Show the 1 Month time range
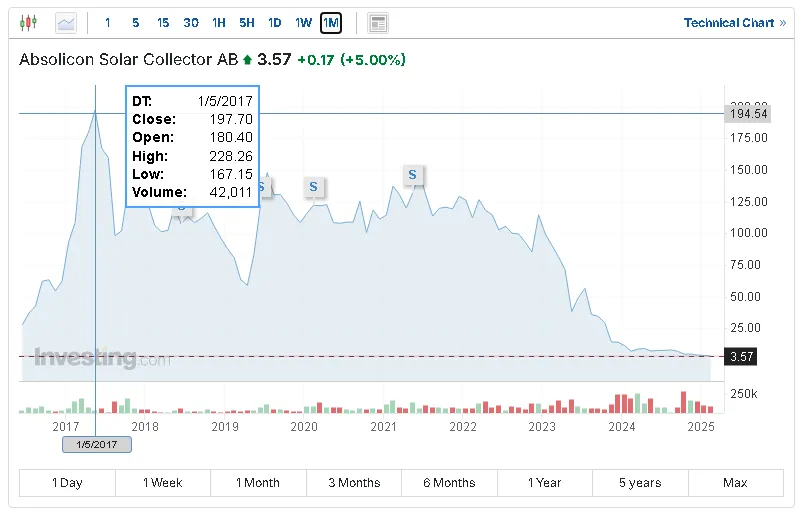Image resolution: width=804 pixels, height=515 pixels. (258, 483)
